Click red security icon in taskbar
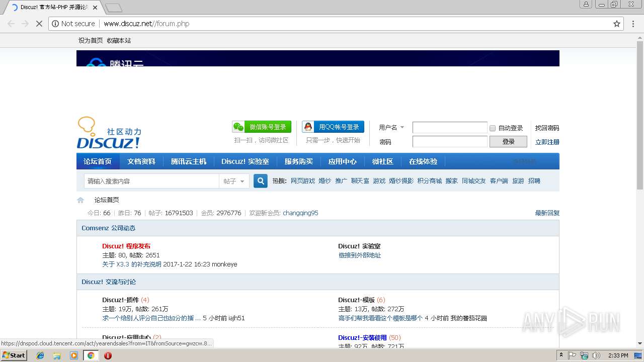 tap(108, 355)
